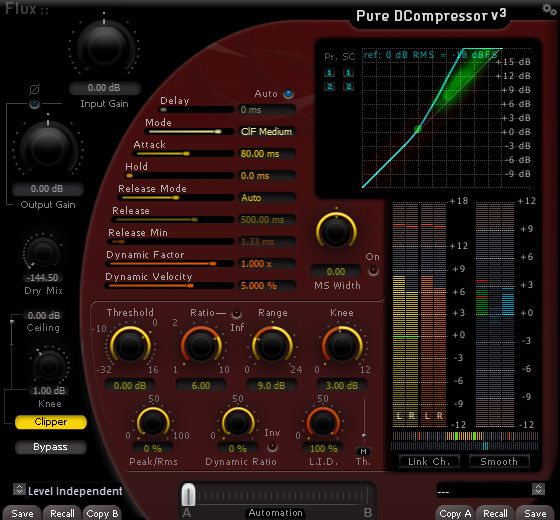Image resolution: width=560 pixels, height=520 pixels.
Task: Click the Copy B button
Action: (102, 514)
